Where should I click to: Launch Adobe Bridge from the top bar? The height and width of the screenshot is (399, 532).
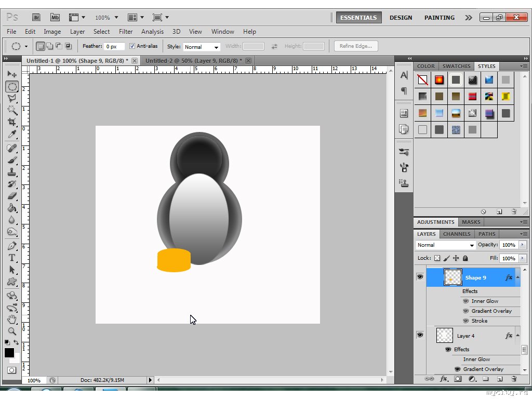(x=37, y=17)
